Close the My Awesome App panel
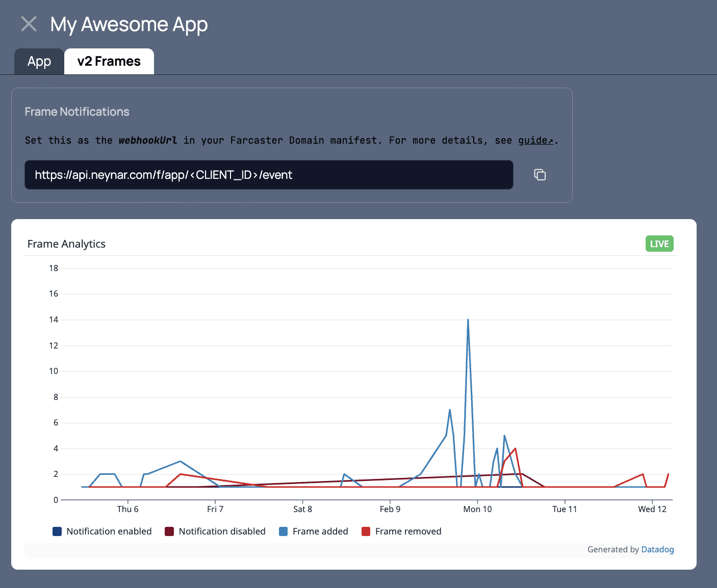 click(29, 24)
